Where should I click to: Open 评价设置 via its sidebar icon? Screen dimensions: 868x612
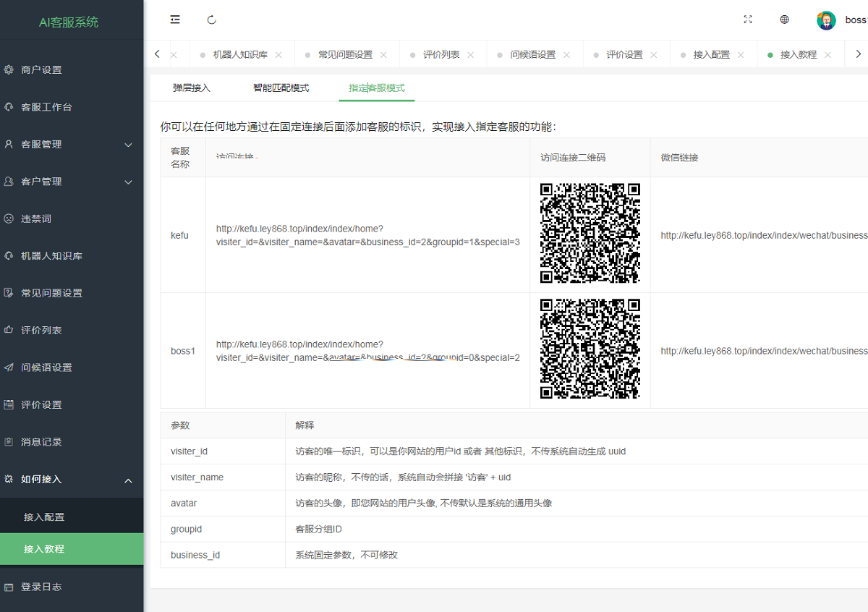[9, 405]
